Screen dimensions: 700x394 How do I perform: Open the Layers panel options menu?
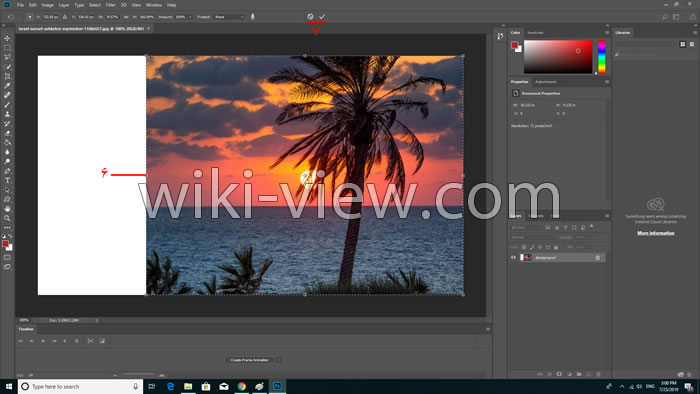[x=607, y=216]
